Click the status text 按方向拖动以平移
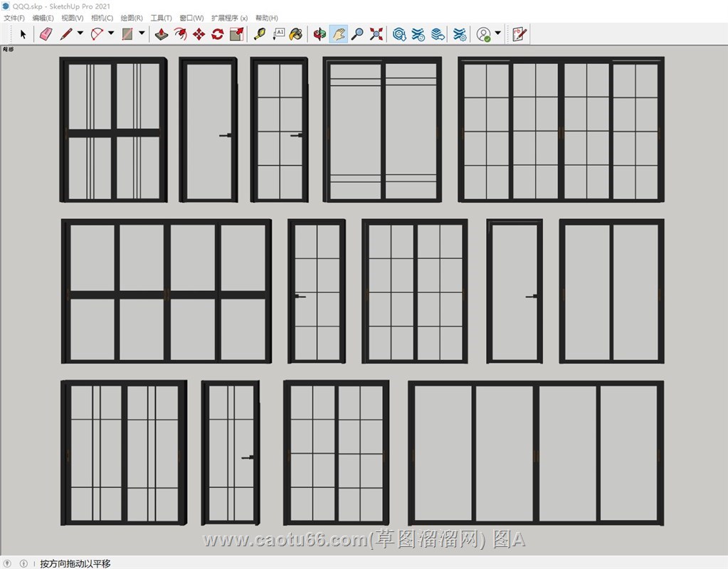This screenshot has width=728, height=569. coord(75,563)
